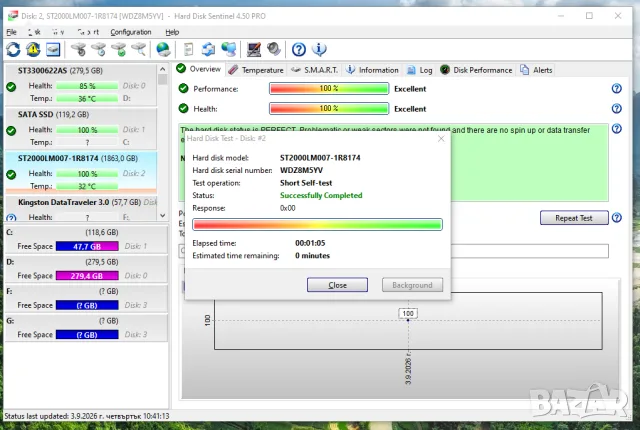Select ST3300622AS disk in the list

[81, 85]
